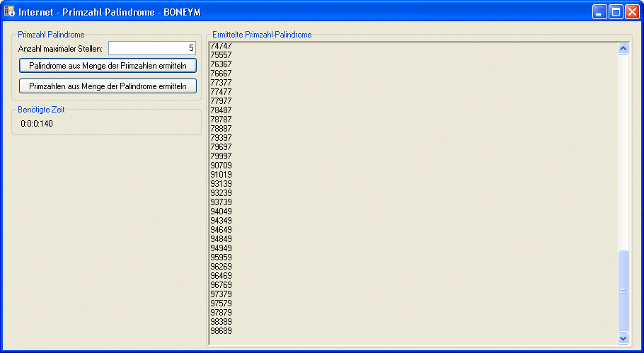Click the scrollbar up arrow in results list
Image resolution: width=644 pixels, height=353 pixels.
click(x=623, y=49)
